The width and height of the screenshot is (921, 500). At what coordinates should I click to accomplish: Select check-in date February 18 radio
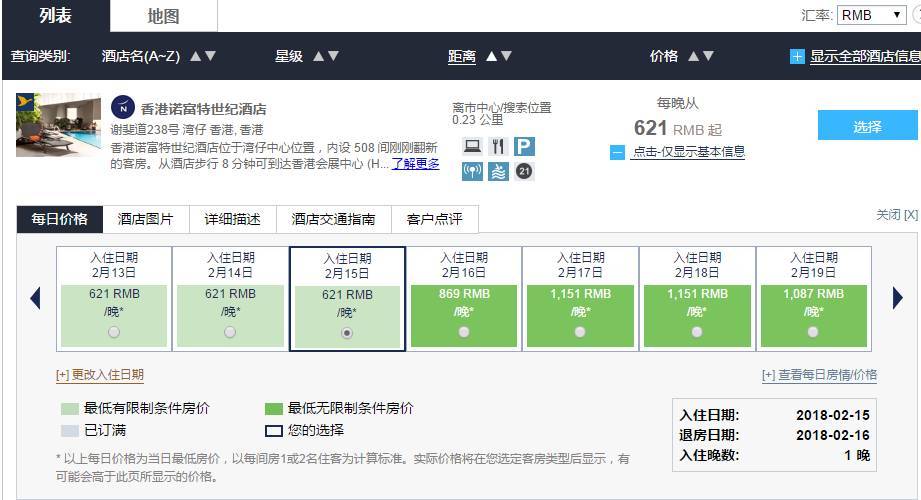tap(697, 333)
